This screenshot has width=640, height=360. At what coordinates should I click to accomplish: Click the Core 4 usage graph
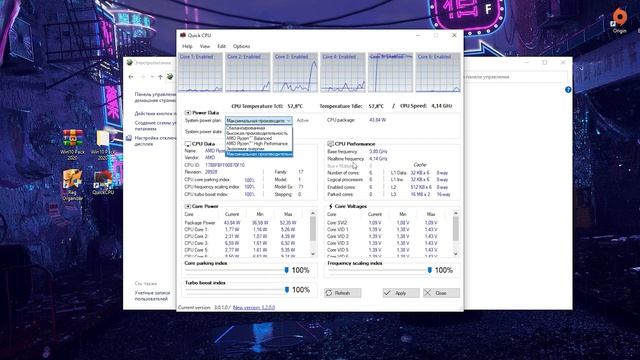tap(342, 72)
